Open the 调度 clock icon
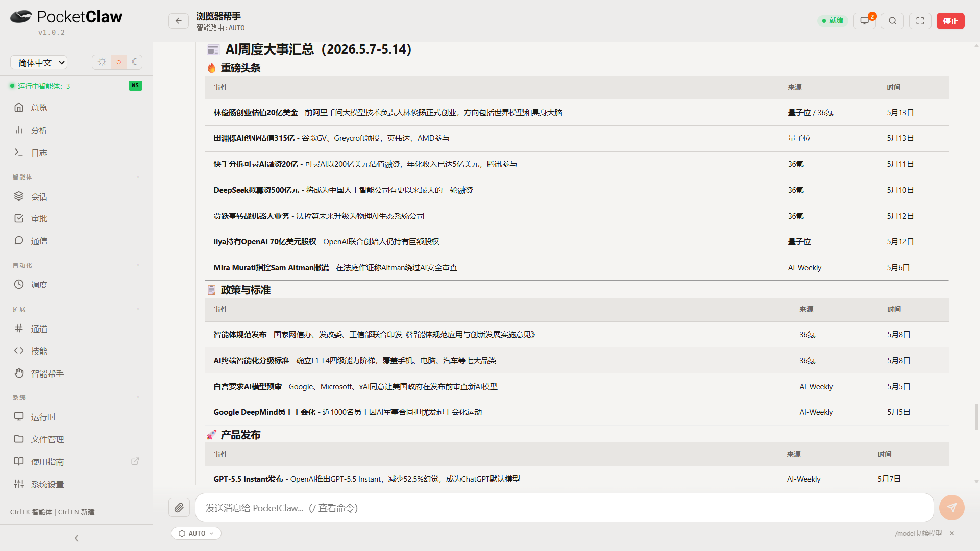Screen dimensions: 980x551 19,285
